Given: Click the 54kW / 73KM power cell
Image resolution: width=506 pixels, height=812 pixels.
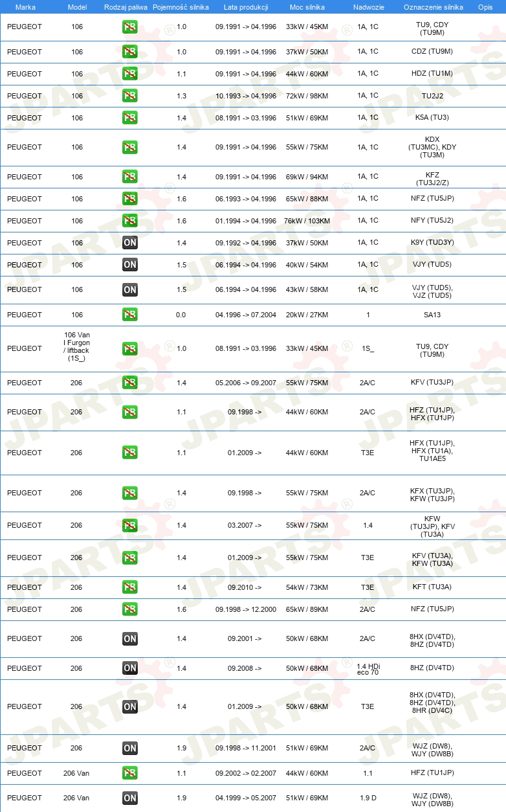Looking at the screenshot, I should coord(307,587).
